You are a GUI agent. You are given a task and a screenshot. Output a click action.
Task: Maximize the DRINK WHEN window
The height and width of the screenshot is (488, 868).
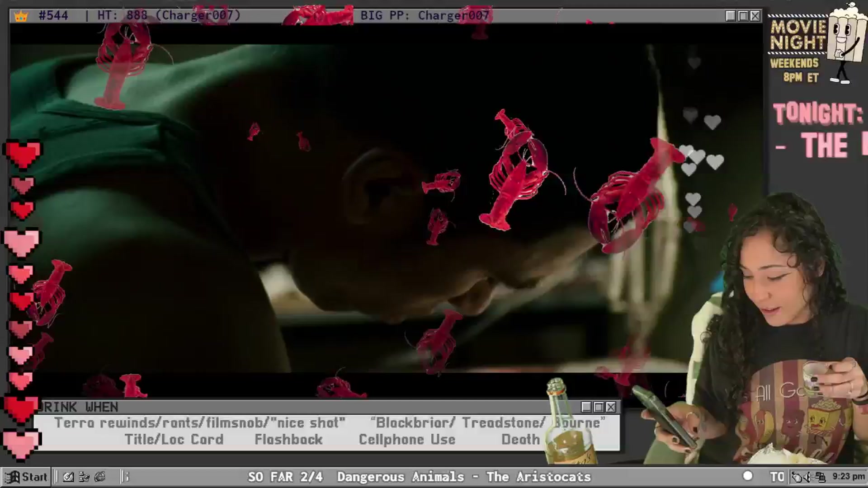click(x=599, y=407)
